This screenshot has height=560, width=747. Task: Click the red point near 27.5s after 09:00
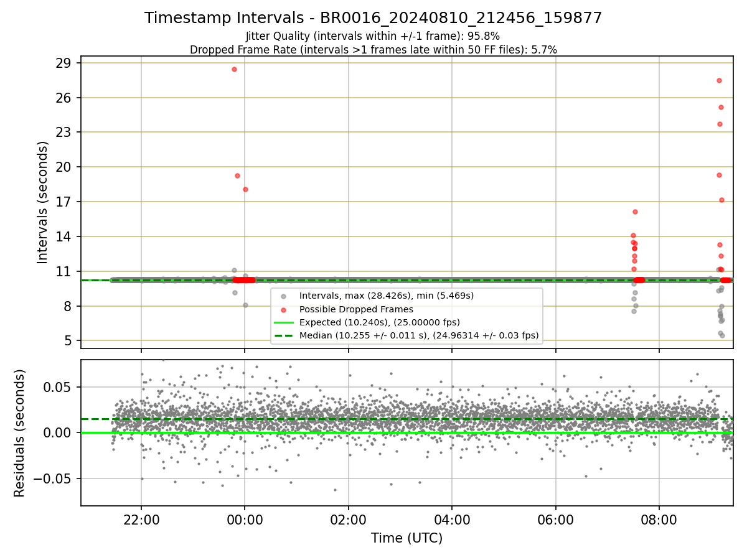(719, 80)
